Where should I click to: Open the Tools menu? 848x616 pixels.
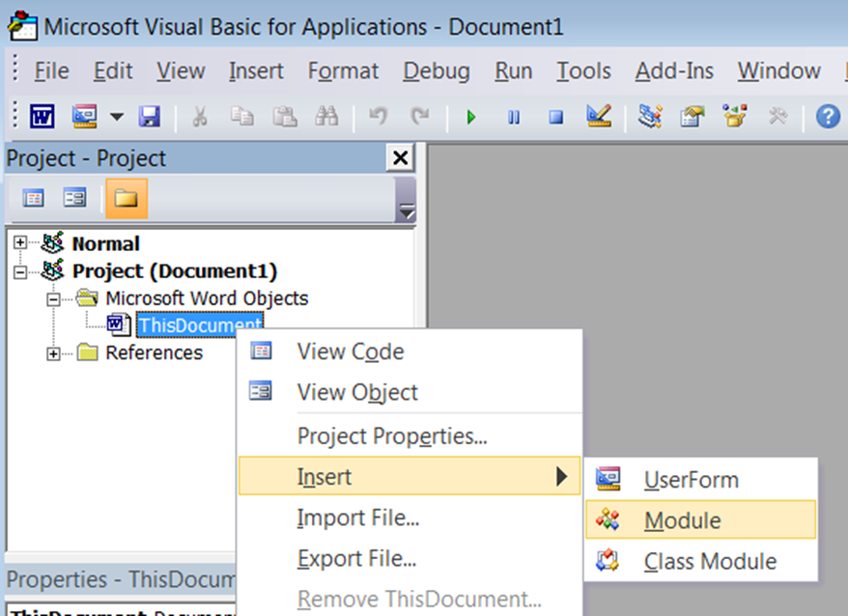[x=583, y=70]
